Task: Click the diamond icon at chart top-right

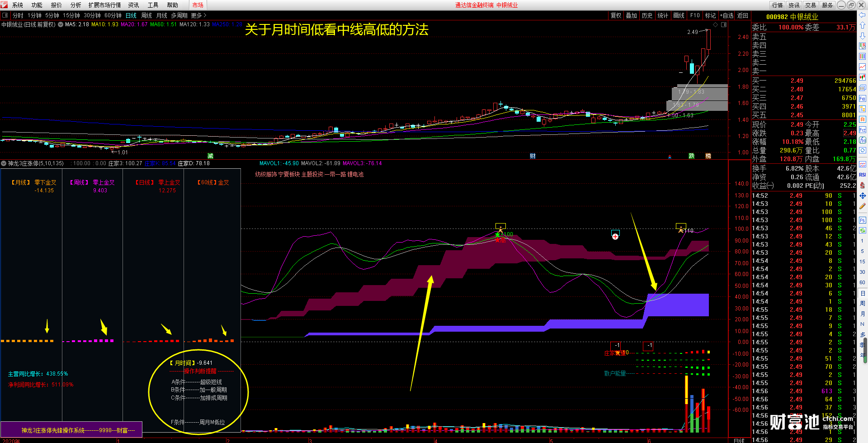Action: (715, 24)
